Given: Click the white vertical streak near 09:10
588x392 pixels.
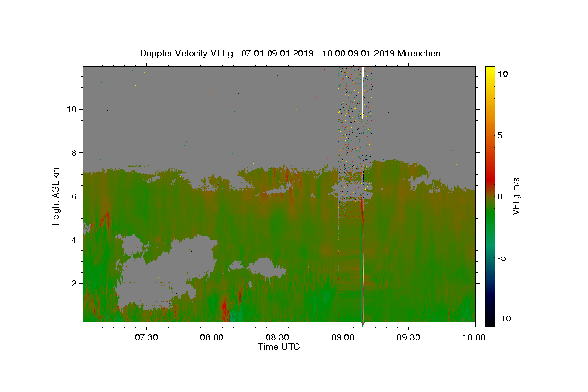Looking at the screenshot, I should (x=363, y=92).
